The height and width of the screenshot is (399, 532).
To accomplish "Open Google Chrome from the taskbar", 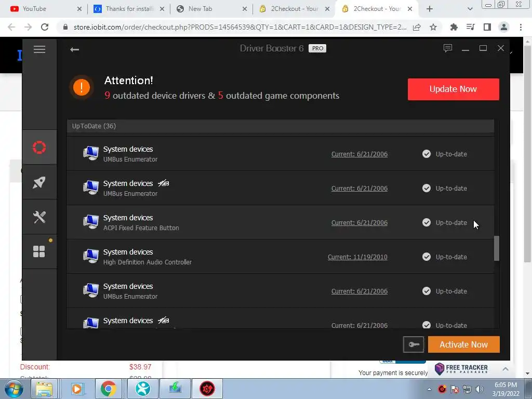I will [x=109, y=389].
